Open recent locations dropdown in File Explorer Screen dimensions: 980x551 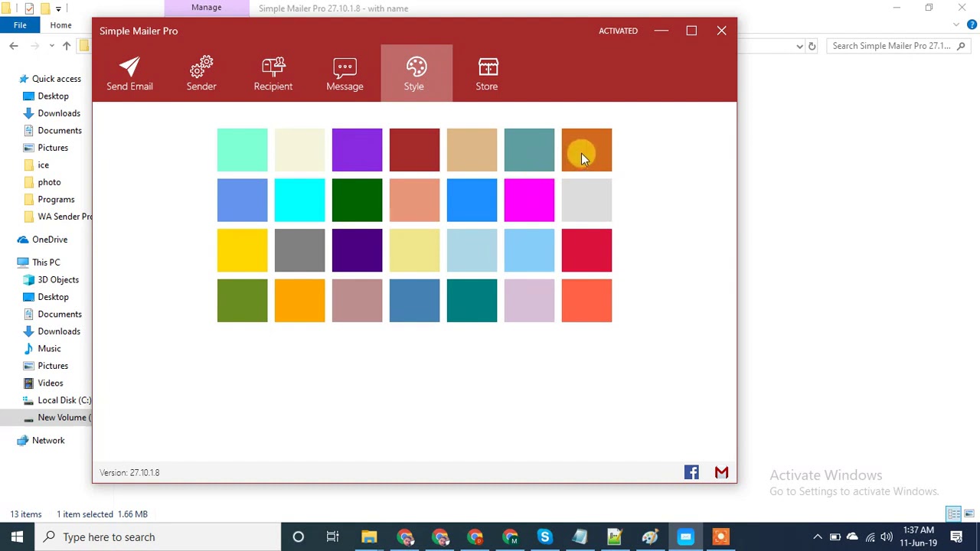point(51,46)
